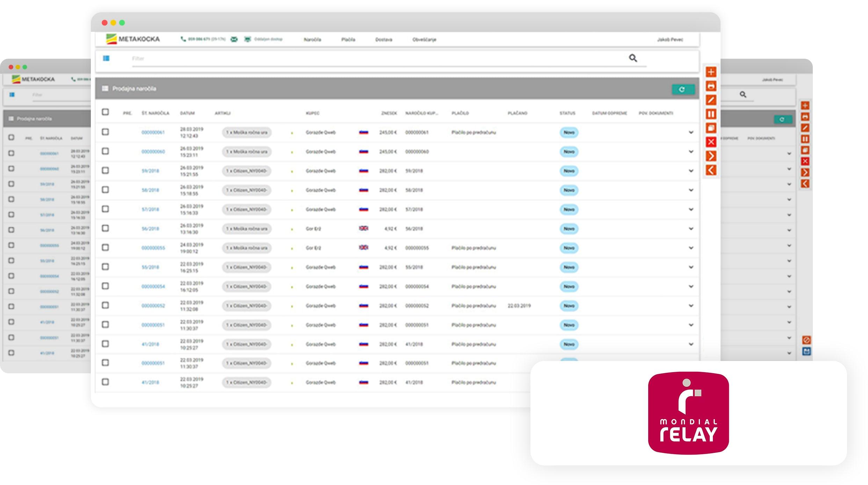Click the blue grid view icon beside the front window Filter field
868x485 pixels.
click(106, 58)
